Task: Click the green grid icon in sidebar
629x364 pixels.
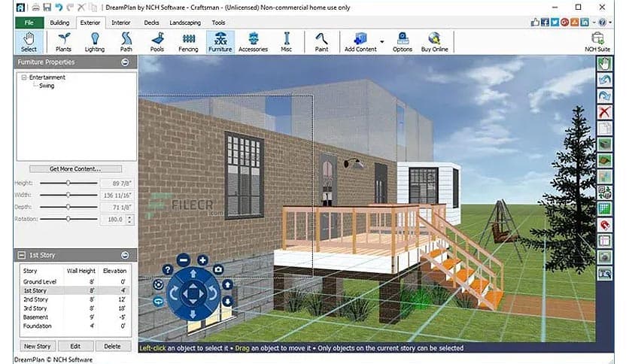Action: point(604,208)
